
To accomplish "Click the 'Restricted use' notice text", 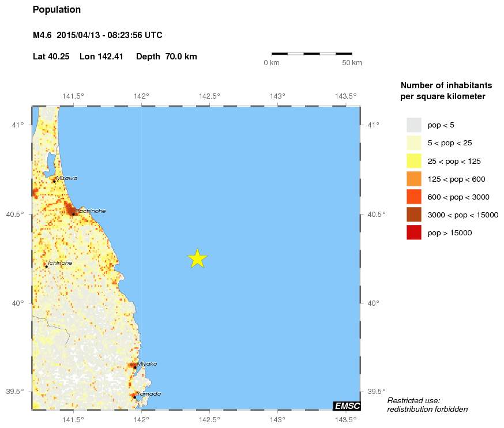I will click(x=413, y=400).
